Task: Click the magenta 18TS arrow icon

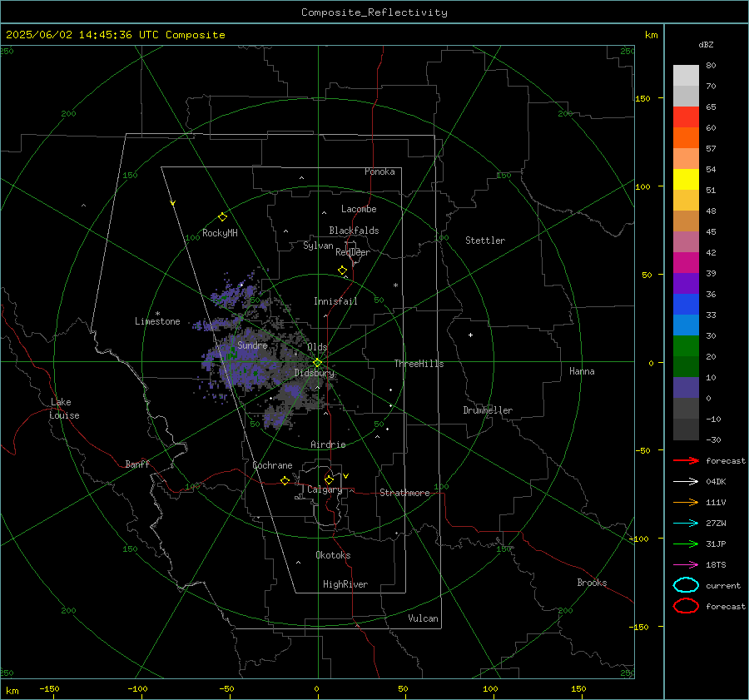Action: pos(686,565)
